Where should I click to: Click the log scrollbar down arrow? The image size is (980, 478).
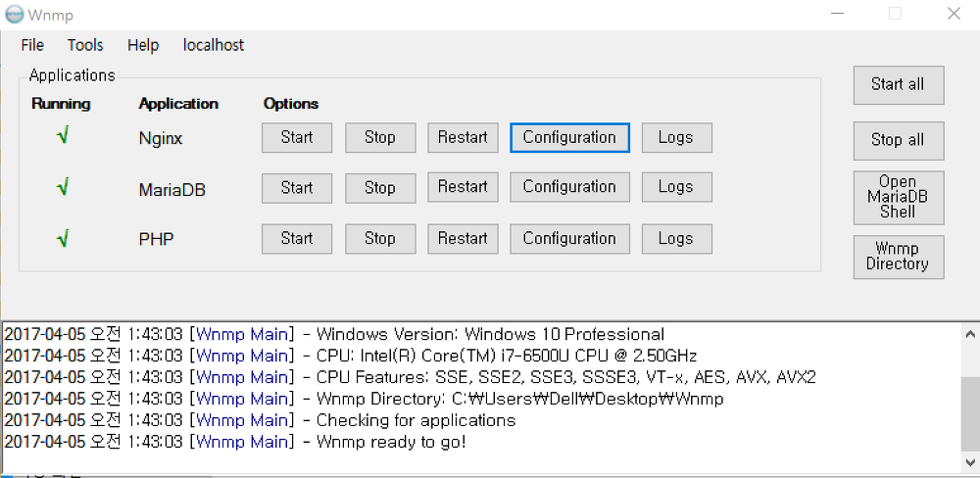(x=970, y=462)
